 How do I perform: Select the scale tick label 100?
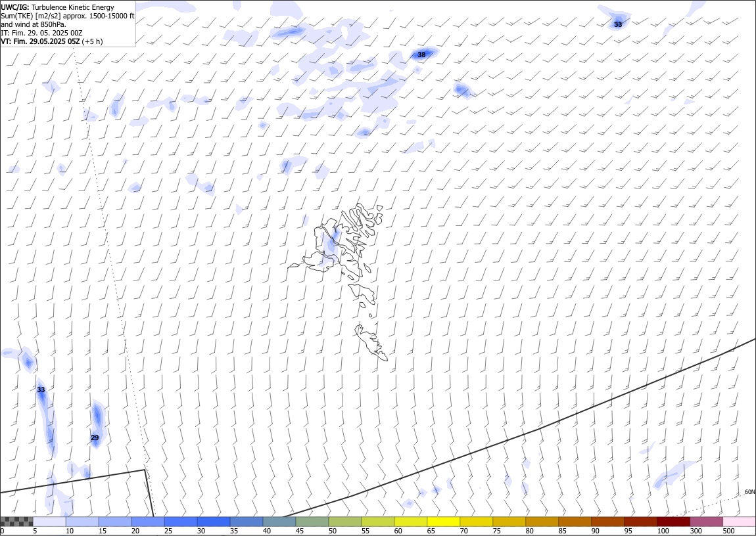(x=663, y=531)
